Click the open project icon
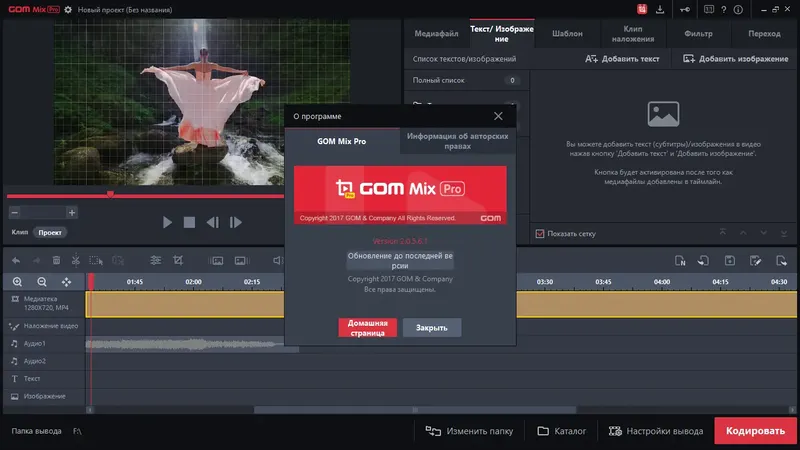Screen dimensions: 800x450 click(x=704, y=261)
